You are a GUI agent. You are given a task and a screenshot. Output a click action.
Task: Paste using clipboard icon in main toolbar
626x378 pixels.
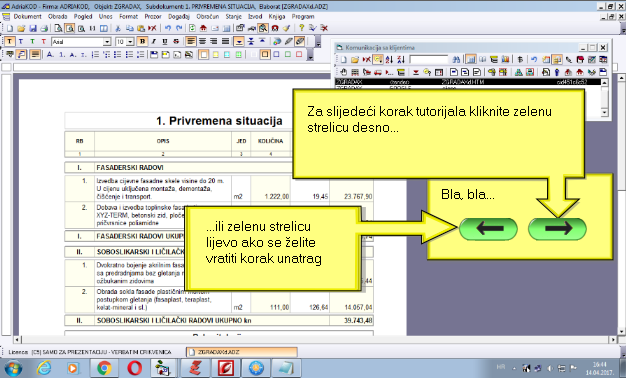tap(141, 28)
